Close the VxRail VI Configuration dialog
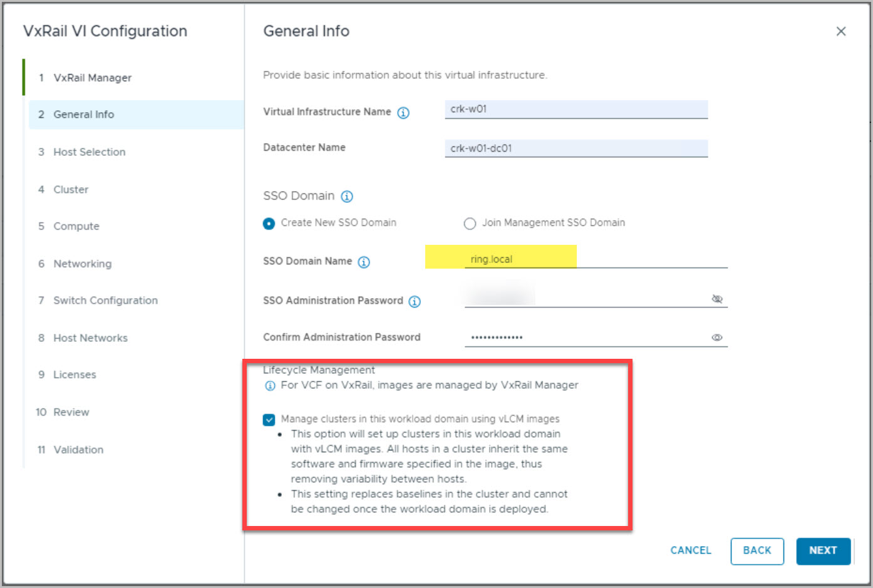The width and height of the screenshot is (873, 588). pyautogui.click(x=840, y=31)
